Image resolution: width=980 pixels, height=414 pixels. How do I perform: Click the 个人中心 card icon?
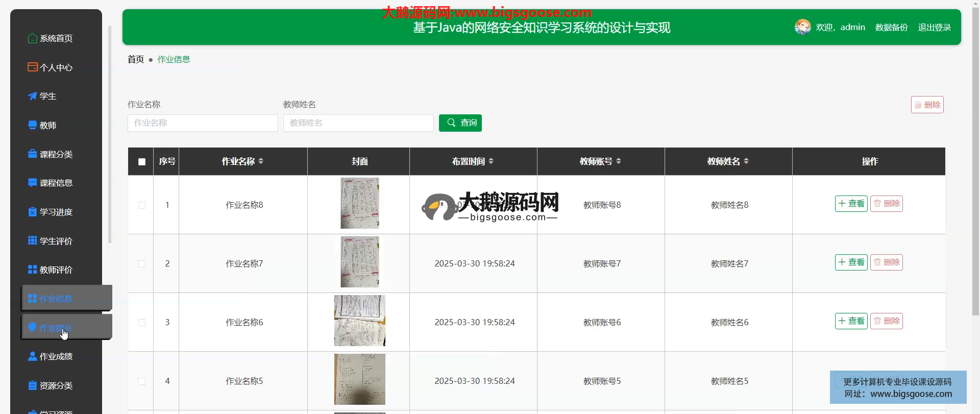click(32, 67)
